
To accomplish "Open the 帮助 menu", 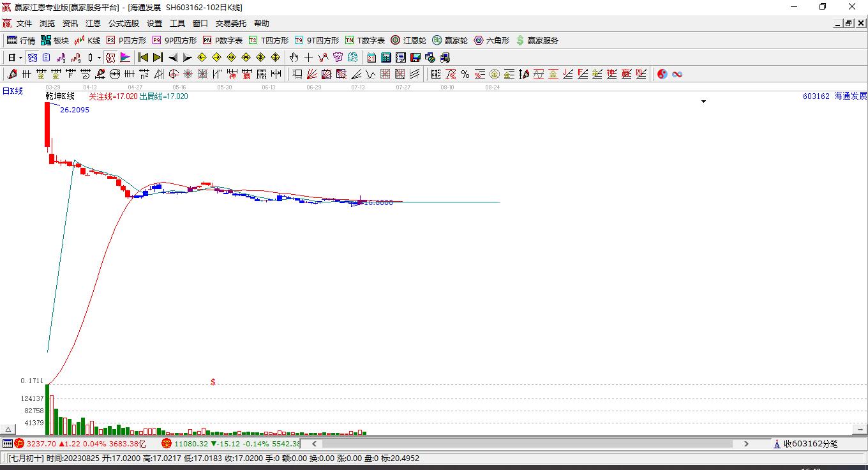I will (x=262, y=24).
